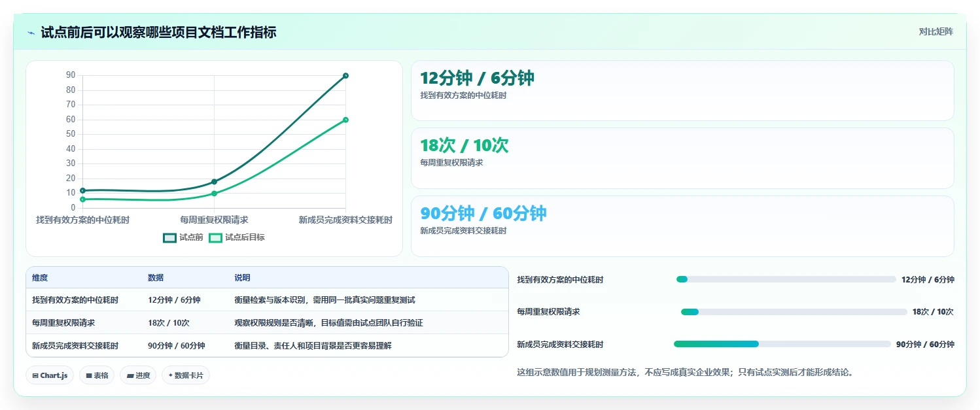Viewport: 980px width, 410px height.
Task: Click the y-axis value 90
Action: (x=71, y=75)
